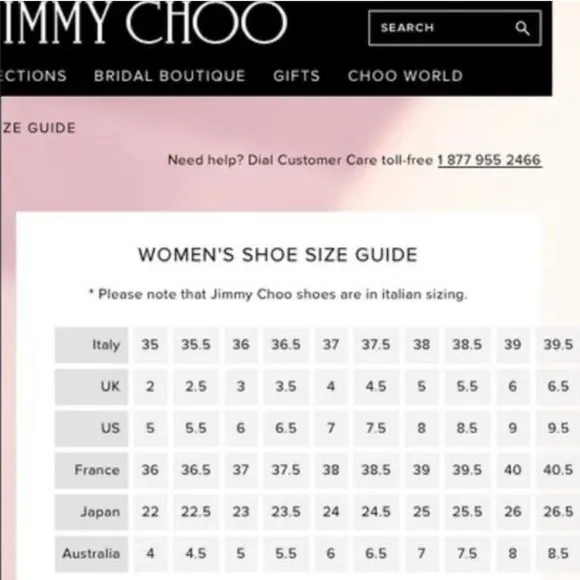This screenshot has height=580, width=580.
Task: Click the Japan row header cell
Action: [x=91, y=512]
